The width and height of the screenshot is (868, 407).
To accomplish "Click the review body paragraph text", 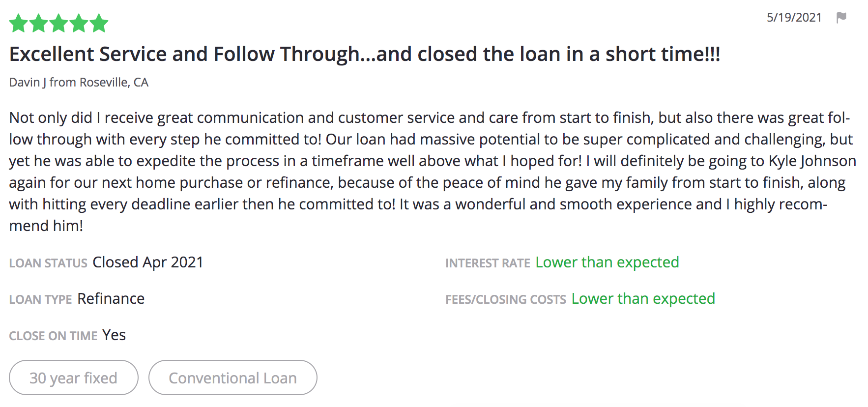I will 433,172.
